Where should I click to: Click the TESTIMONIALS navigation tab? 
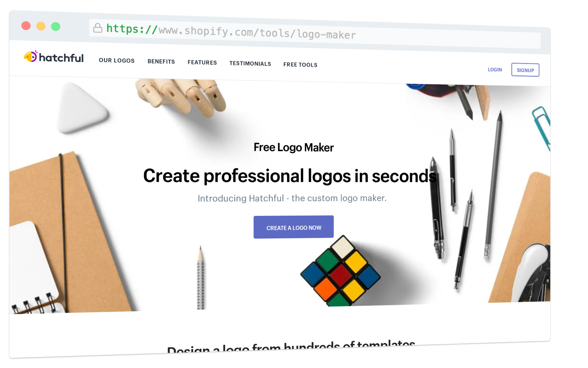click(250, 63)
